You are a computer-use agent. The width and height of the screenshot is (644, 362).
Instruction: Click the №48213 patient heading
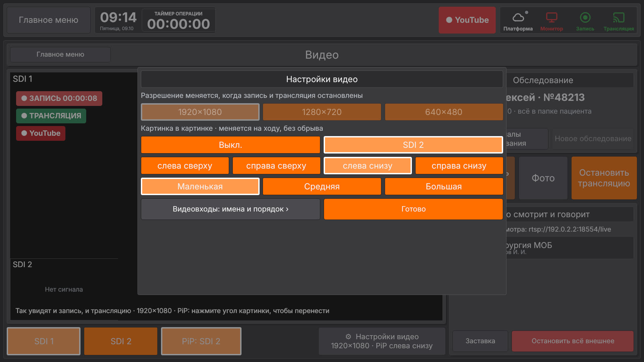click(x=564, y=98)
